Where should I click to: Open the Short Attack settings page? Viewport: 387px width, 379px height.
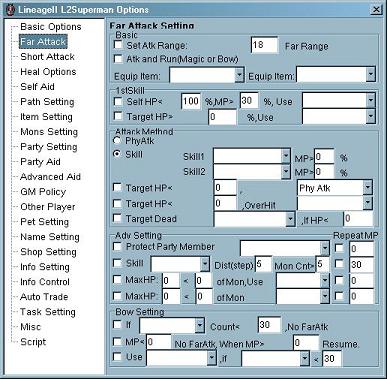point(47,57)
